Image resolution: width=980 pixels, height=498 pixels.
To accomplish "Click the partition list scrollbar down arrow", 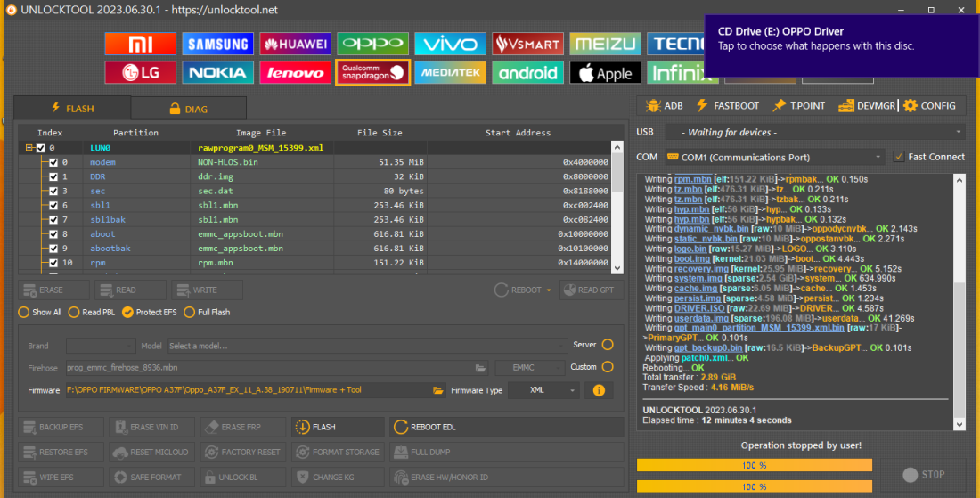I will click(617, 268).
